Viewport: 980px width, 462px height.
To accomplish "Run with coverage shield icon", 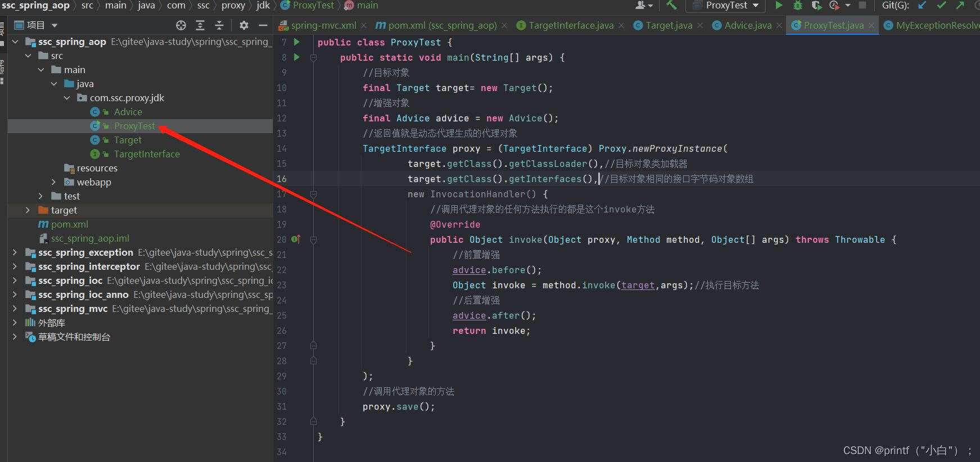I will [x=816, y=6].
